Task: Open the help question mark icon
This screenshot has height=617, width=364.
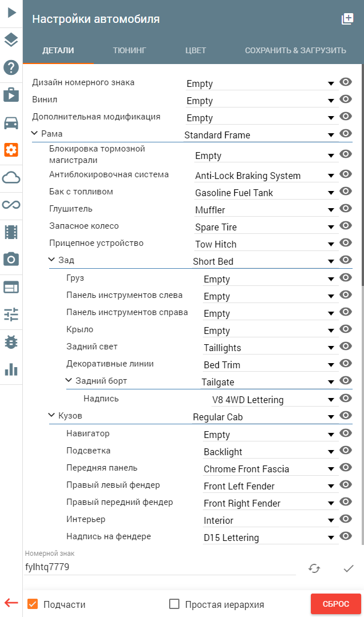Action: [11, 67]
